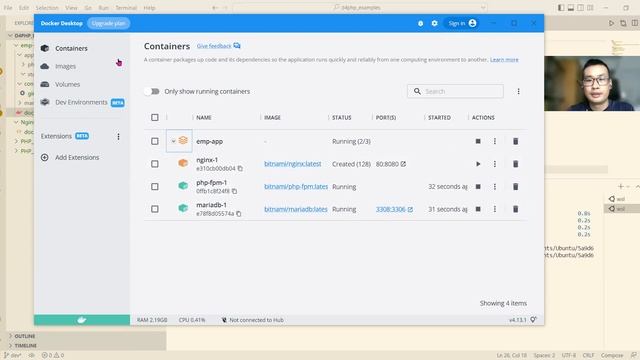Open the Volumes section in sidebar
The width and height of the screenshot is (640, 360).
pyautogui.click(x=67, y=84)
